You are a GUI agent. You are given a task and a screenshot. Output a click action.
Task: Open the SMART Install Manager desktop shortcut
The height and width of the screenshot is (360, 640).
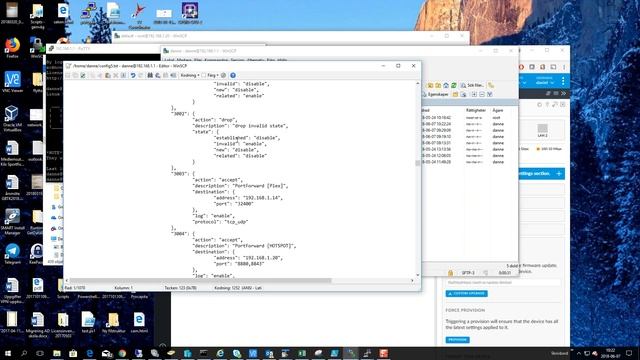pos(12,222)
